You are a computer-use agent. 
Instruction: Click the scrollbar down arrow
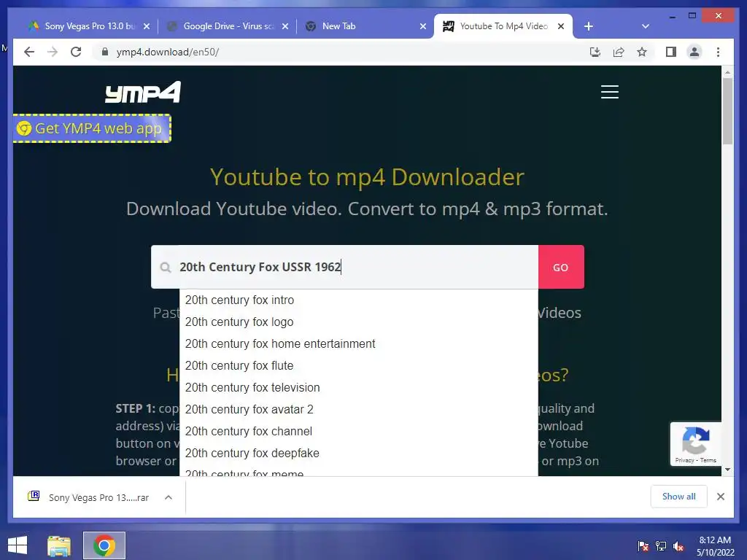click(x=727, y=470)
